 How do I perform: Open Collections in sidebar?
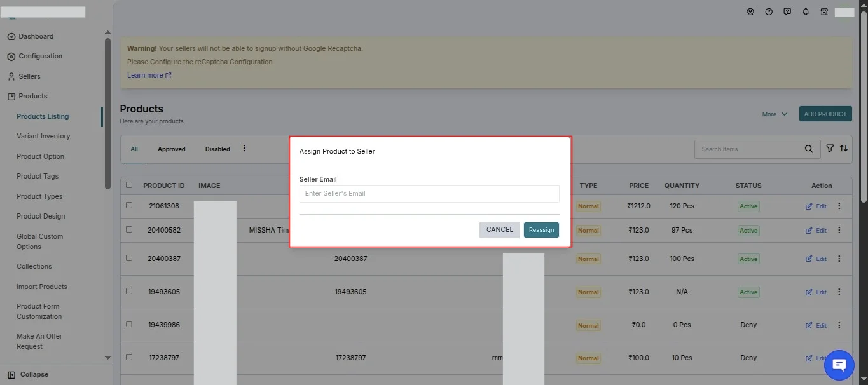[x=34, y=266]
